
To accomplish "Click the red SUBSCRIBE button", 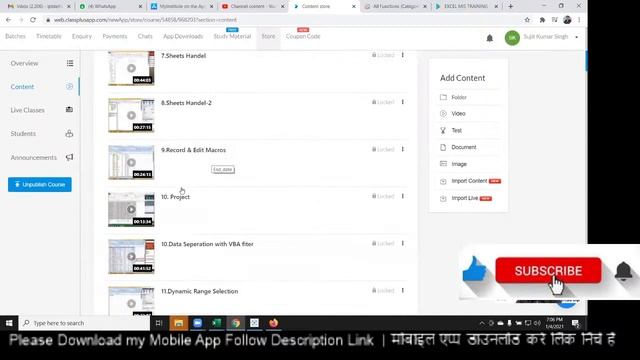I will [548, 271].
